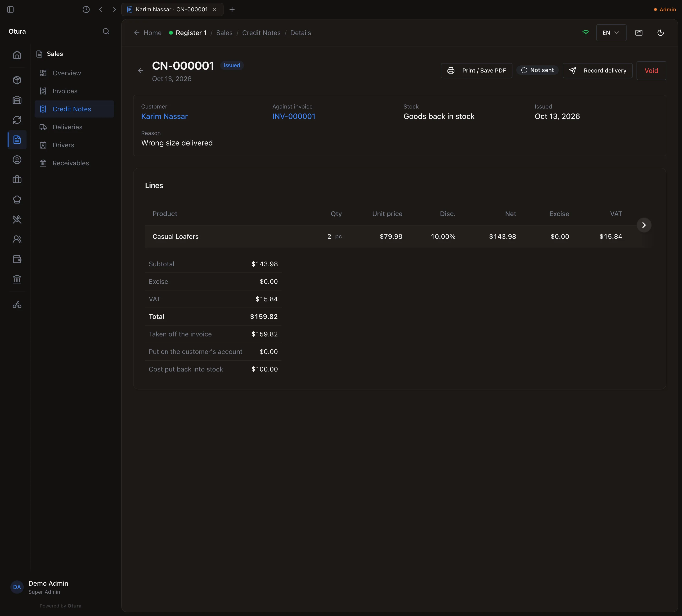
Task: Click the Sales breadcrumb
Action: tap(224, 33)
